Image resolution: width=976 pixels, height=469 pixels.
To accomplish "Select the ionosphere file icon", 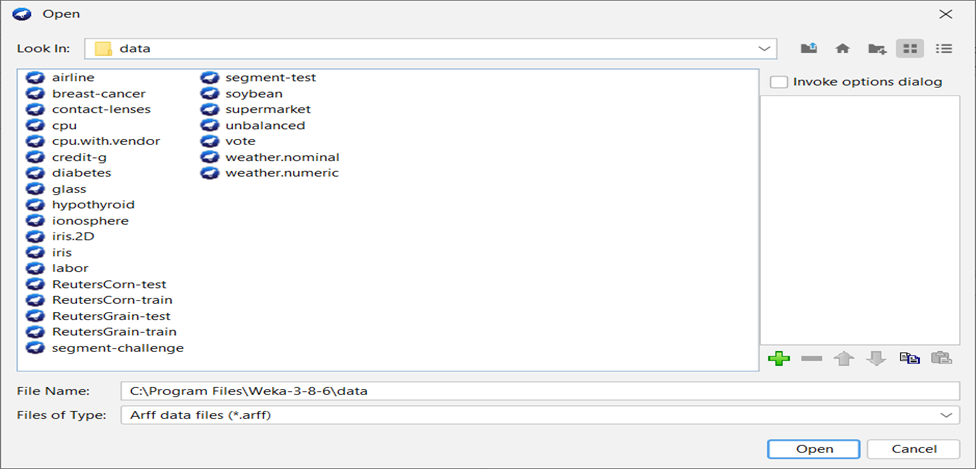I will [35, 220].
